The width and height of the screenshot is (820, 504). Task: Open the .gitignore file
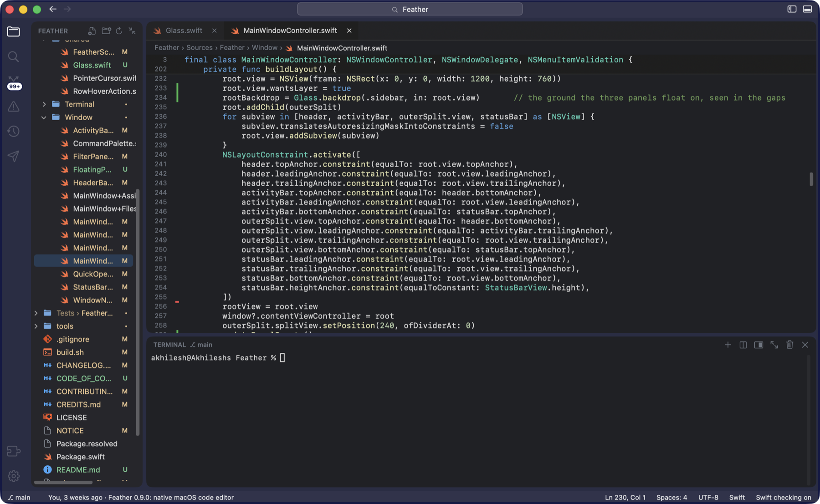(x=84, y=339)
